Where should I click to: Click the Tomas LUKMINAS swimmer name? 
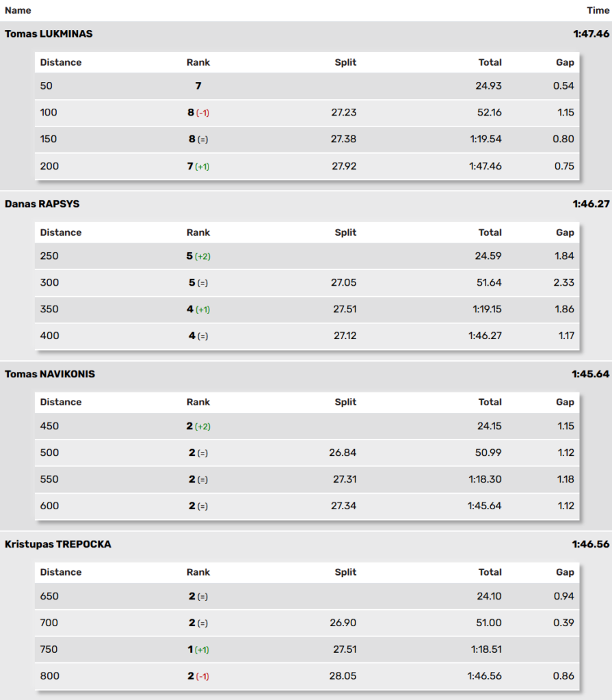coord(49,34)
